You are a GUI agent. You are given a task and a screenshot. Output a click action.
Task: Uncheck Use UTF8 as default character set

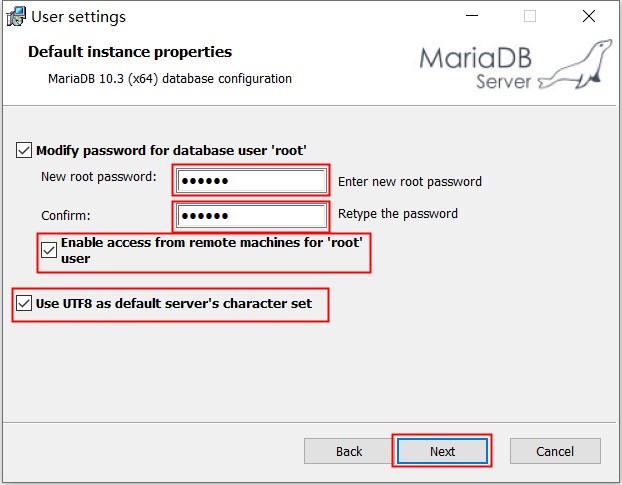point(24,303)
